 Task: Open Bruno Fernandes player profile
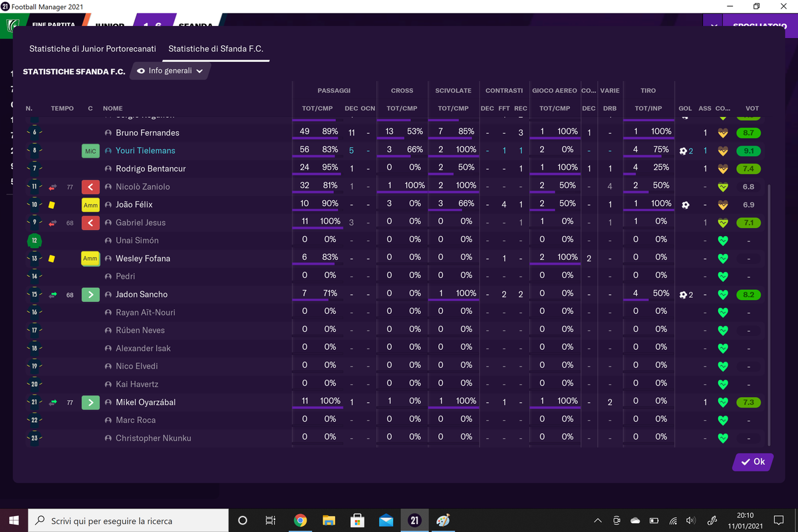[148, 133]
